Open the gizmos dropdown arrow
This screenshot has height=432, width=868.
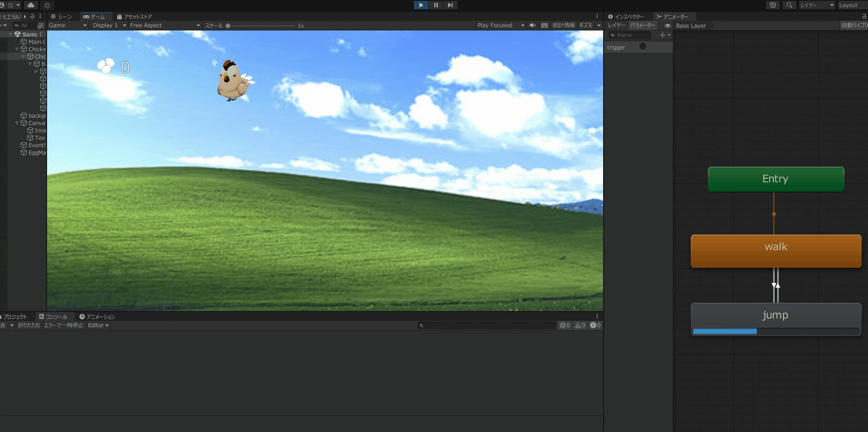tap(599, 25)
